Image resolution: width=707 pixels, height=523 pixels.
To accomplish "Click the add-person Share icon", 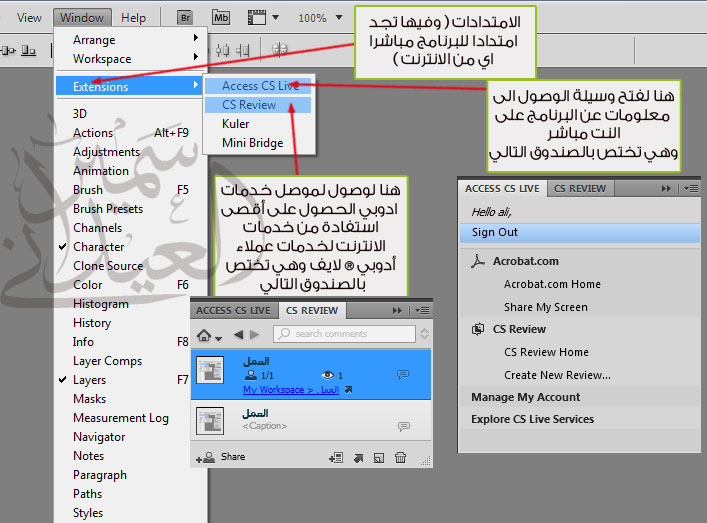I will click(206, 457).
